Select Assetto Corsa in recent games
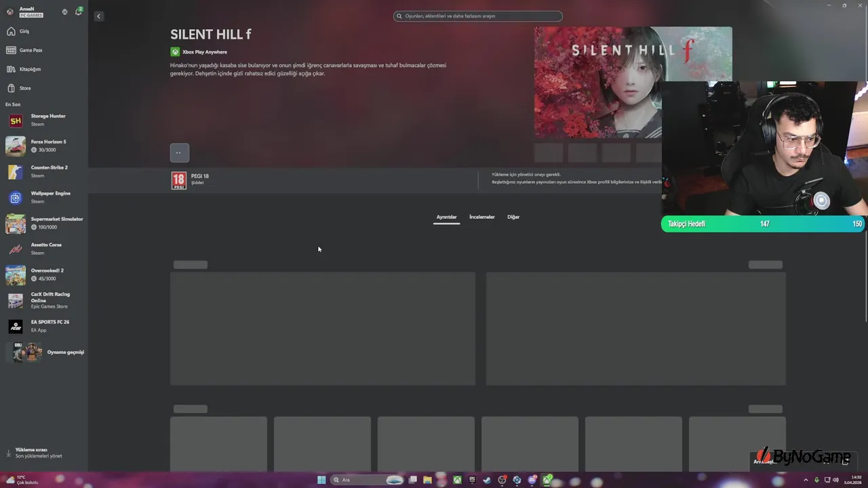 point(44,249)
